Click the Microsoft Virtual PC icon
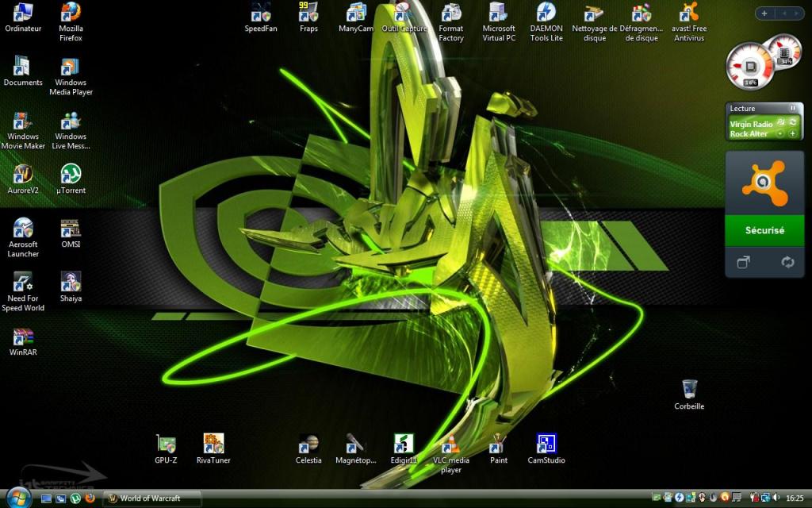Viewport: 812px width, 508px height. click(499, 22)
